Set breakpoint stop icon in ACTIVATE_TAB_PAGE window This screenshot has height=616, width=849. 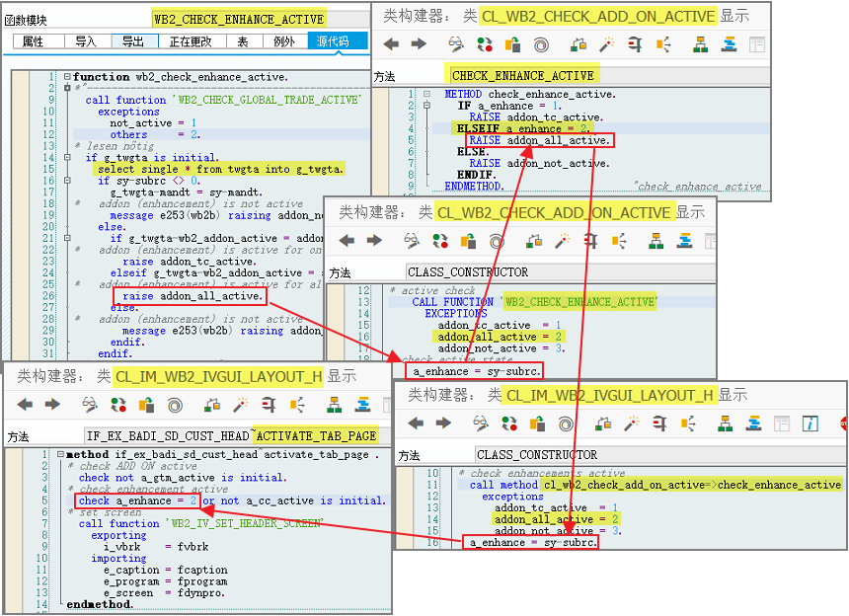click(x=269, y=405)
